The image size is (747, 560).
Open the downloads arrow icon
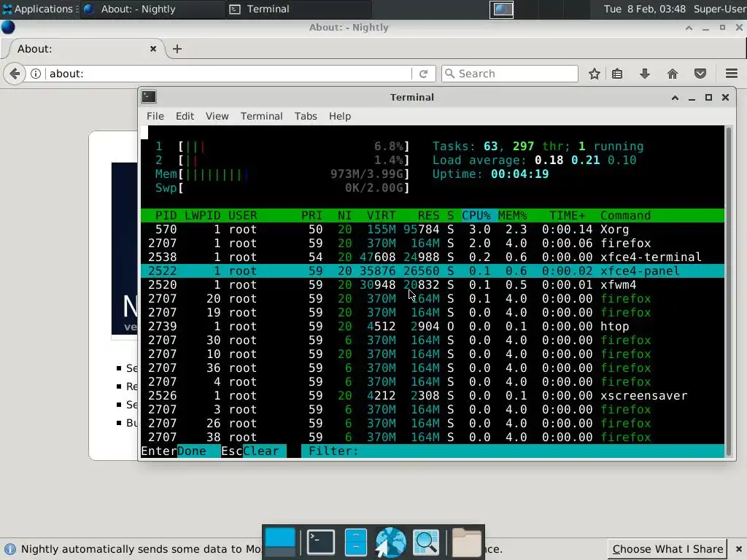645,74
